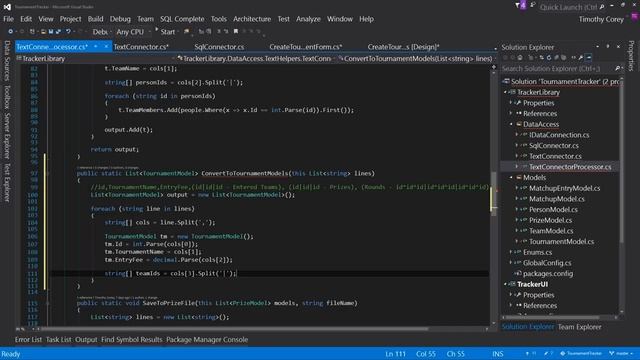This screenshot has width=640, height=360.
Task: Switch to the TextConnector.cs tab
Action: point(141,47)
